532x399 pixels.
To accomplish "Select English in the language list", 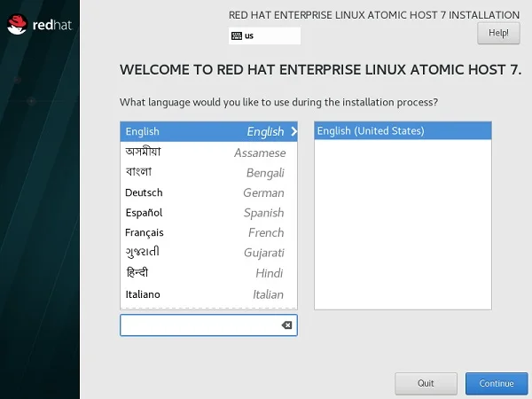I will [208, 131].
